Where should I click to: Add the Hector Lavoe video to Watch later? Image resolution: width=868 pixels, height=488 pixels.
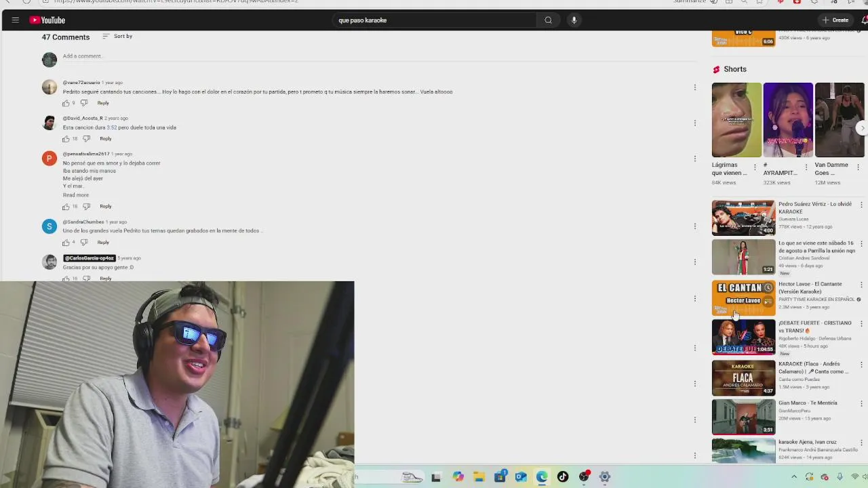coord(768,288)
